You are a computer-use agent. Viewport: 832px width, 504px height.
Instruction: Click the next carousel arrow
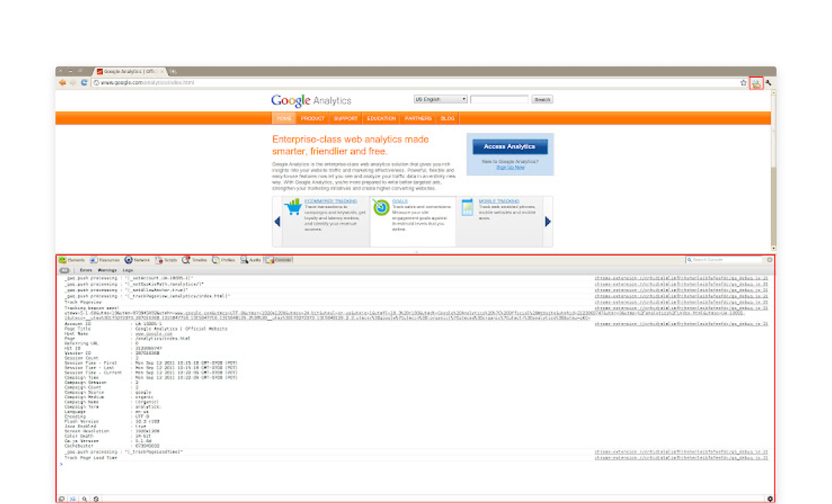548,221
